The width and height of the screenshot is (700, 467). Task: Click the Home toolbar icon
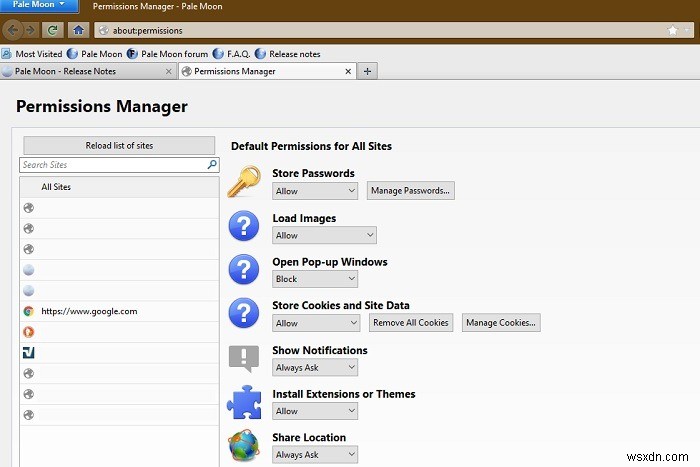[78, 30]
